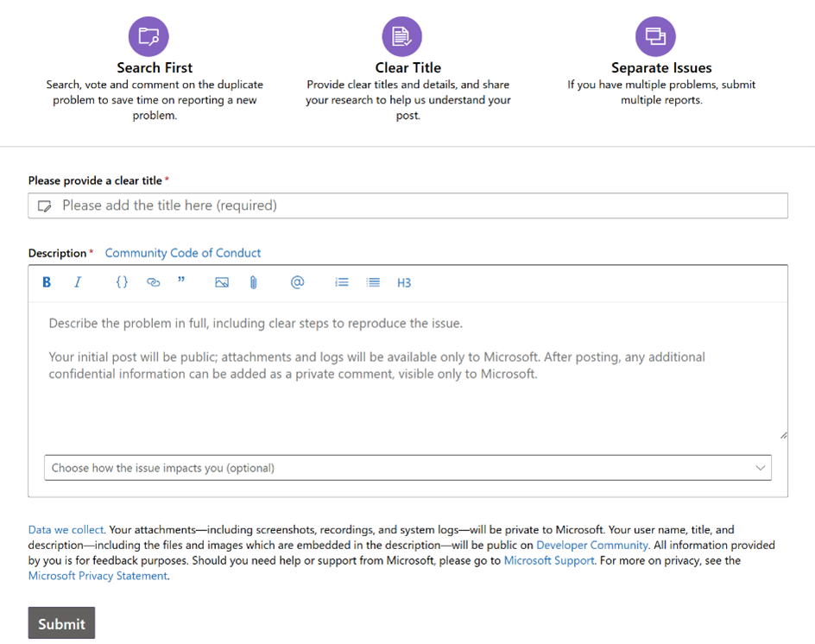Screen dimensions: 815x644
Task: Open the Data we collect link
Action: (x=66, y=530)
